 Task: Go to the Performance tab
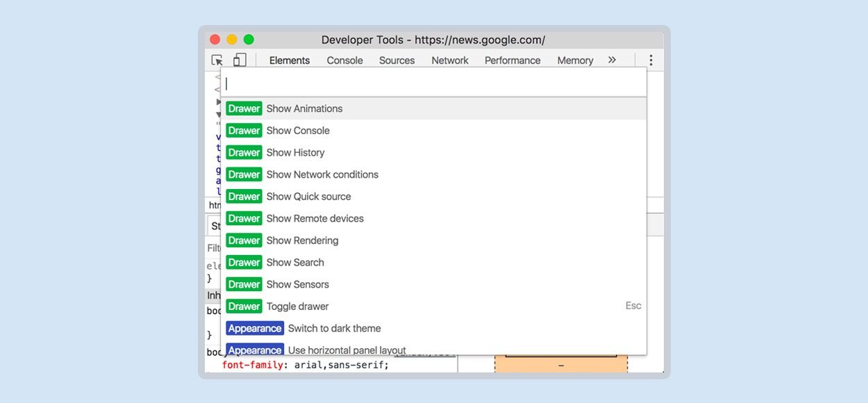(512, 60)
